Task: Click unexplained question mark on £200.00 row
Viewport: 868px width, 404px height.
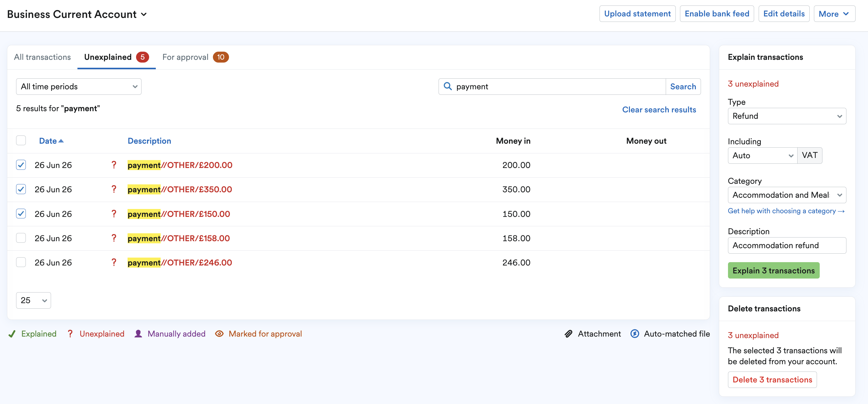Action: (x=114, y=165)
